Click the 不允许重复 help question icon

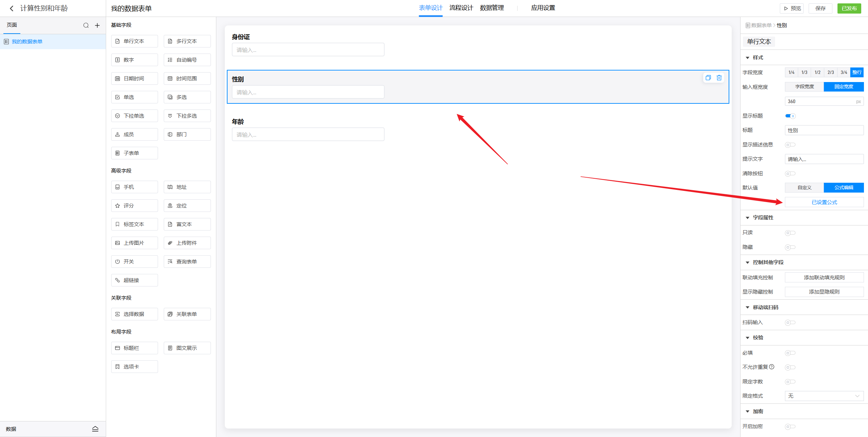pos(772,367)
